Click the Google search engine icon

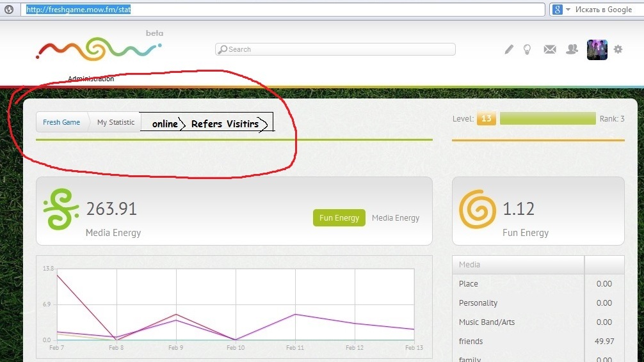tap(558, 10)
